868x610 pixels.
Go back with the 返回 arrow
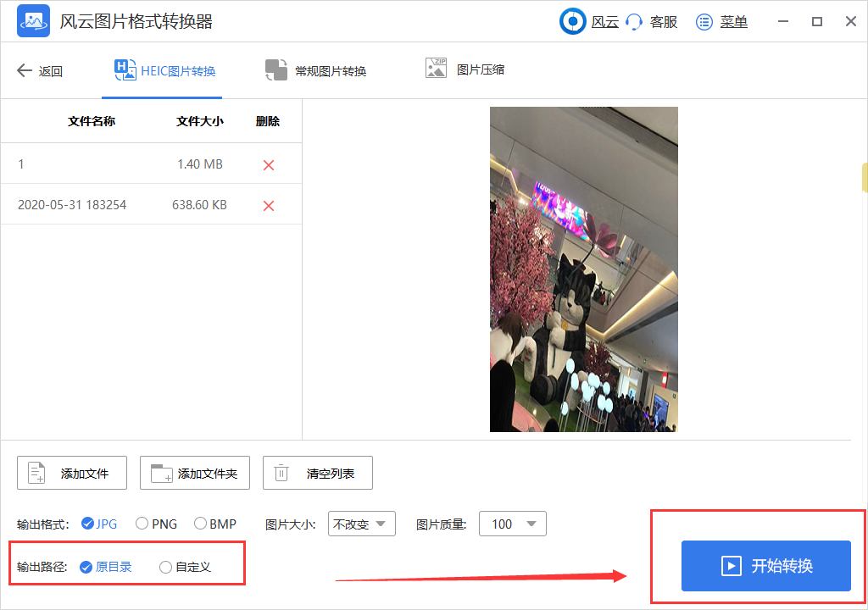point(25,70)
